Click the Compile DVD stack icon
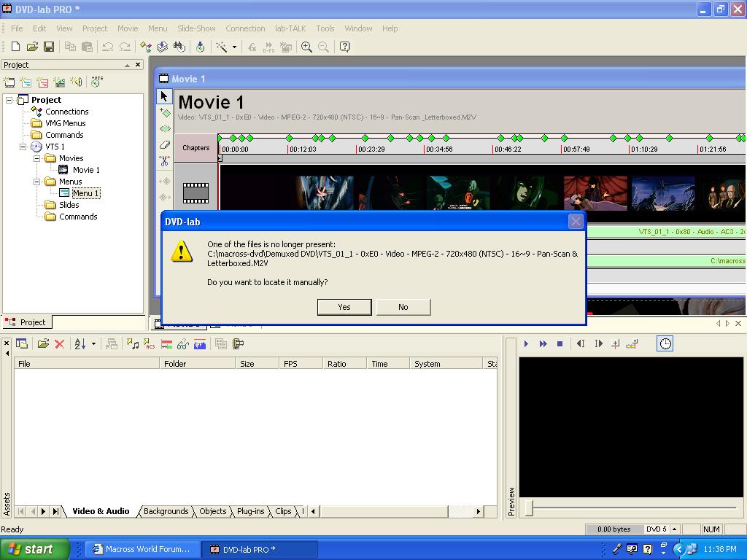 [x=162, y=47]
